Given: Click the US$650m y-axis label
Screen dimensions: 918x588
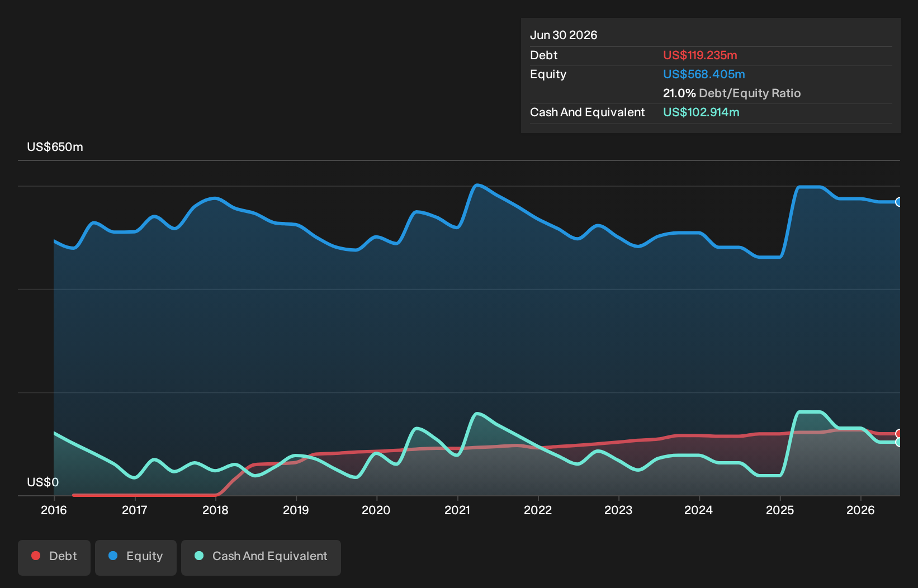Looking at the screenshot, I should point(55,147).
